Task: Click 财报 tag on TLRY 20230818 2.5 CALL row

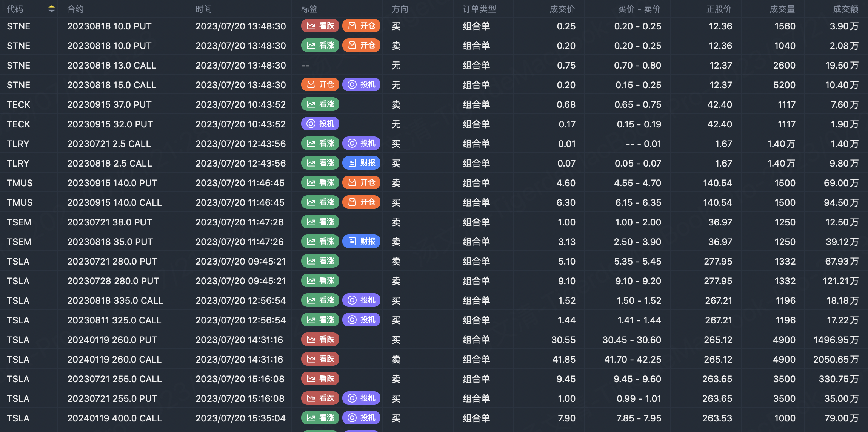Action: [x=361, y=163]
